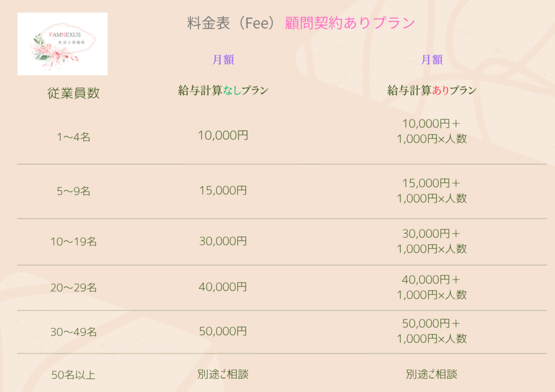Click the standalone 40,000円 price
Viewport: 555px width, 392px height.
223,286
